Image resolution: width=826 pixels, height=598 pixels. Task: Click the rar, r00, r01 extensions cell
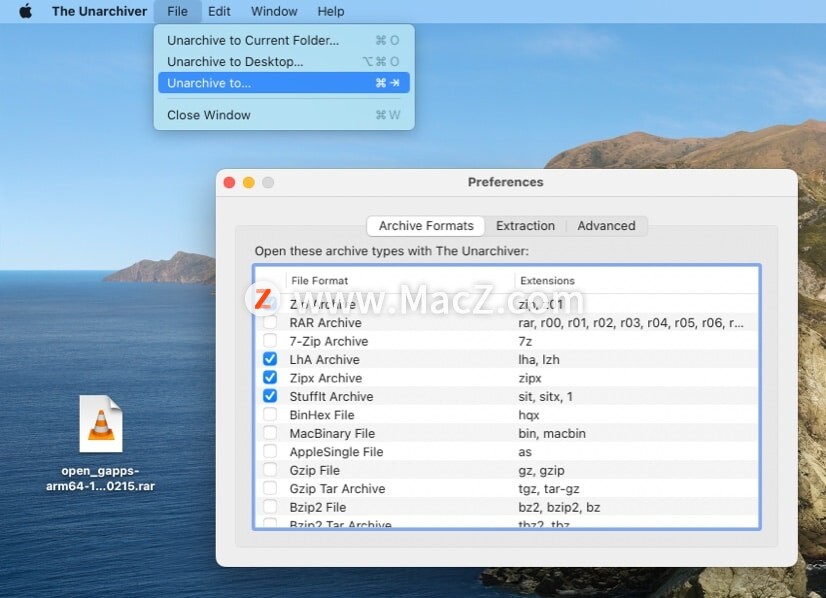coord(631,322)
